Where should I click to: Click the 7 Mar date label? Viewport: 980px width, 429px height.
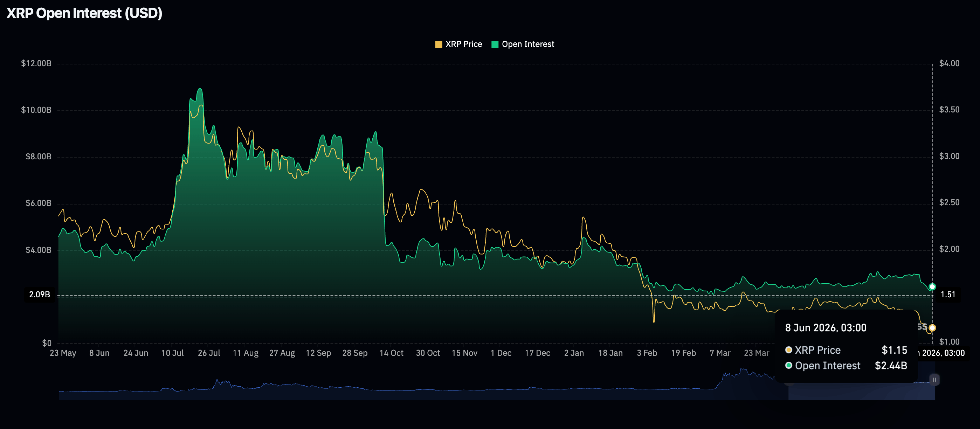point(720,353)
